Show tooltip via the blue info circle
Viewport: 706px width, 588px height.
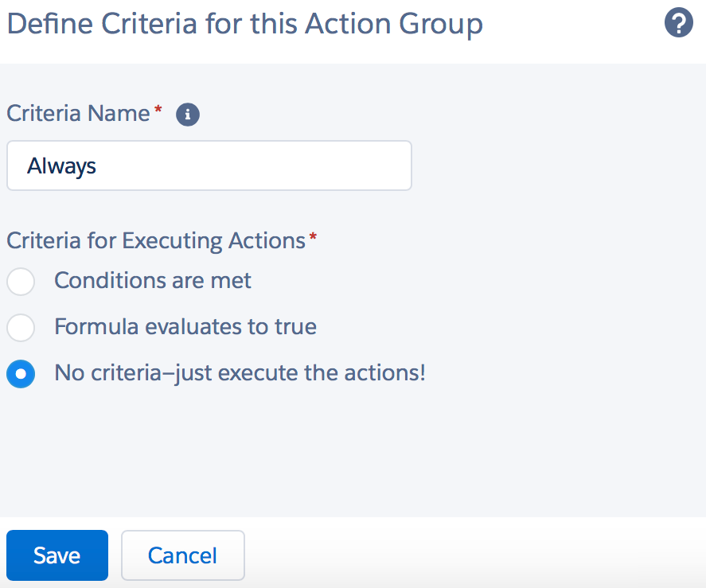188,115
